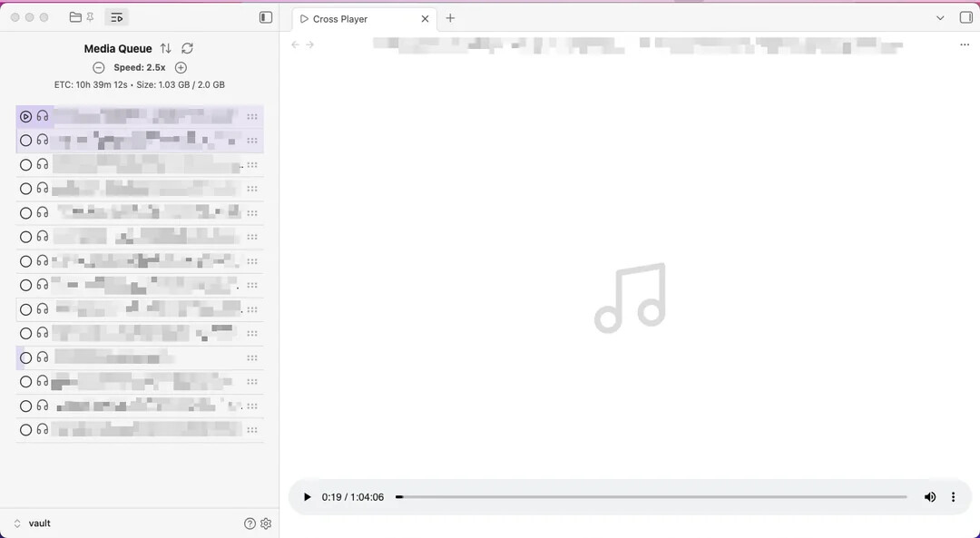Refresh the Media Queue list

coord(187,48)
